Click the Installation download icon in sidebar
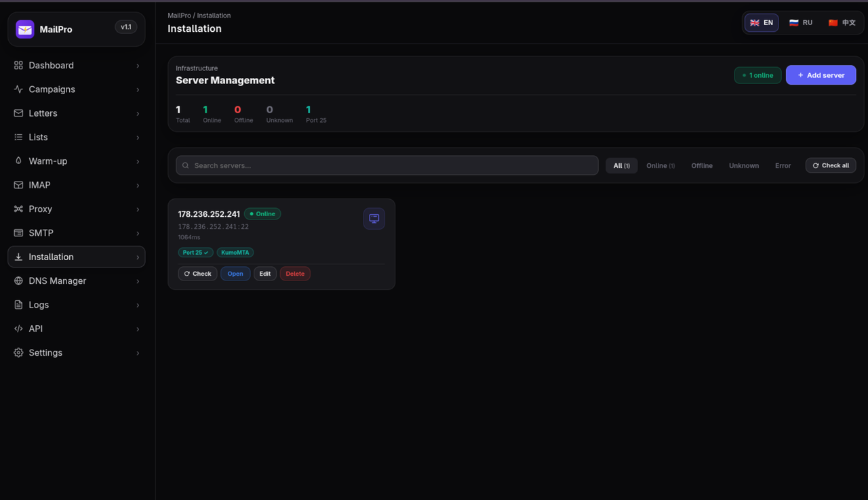Screen dimensions: 868x500 [18, 257]
